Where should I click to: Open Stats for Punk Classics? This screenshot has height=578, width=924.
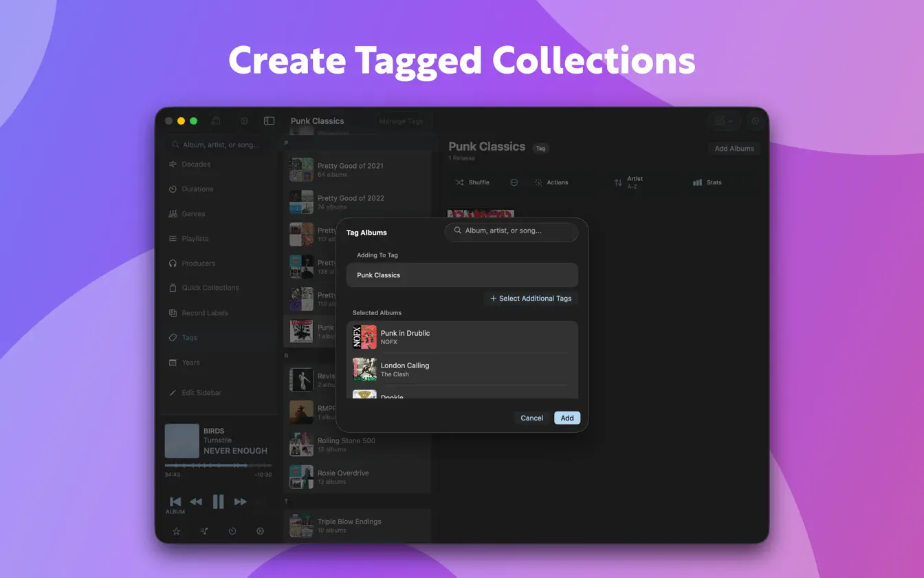tap(707, 182)
